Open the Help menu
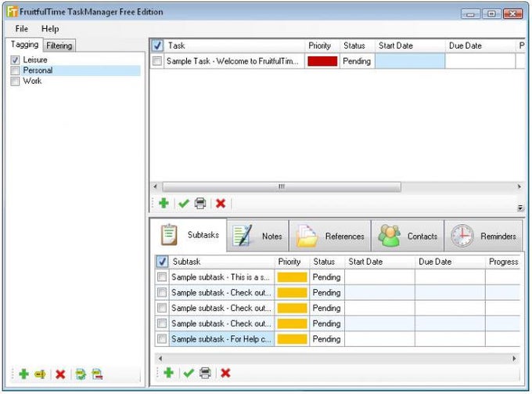The width and height of the screenshot is (532, 394). (x=50, y=29)
